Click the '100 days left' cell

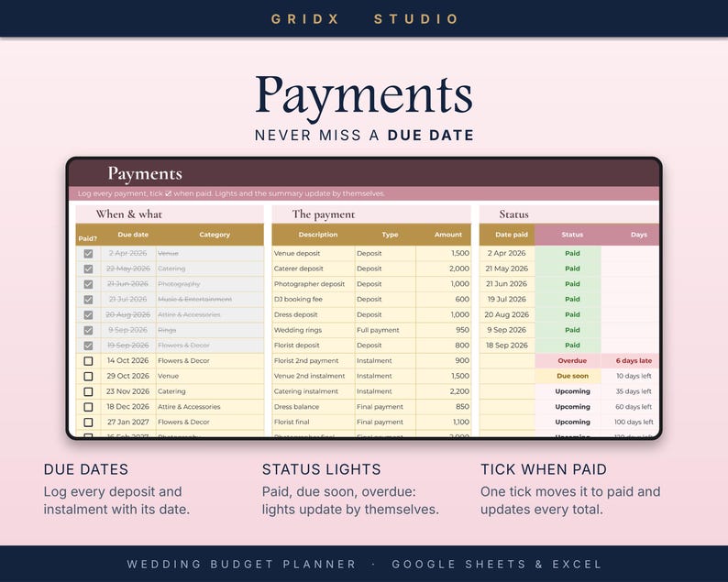(630, 422)
